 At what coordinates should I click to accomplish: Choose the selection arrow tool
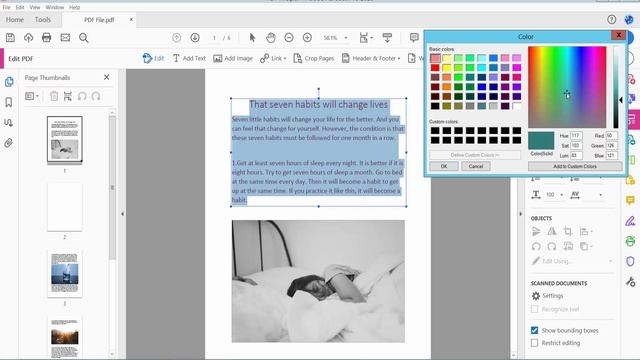click(252, 38)
